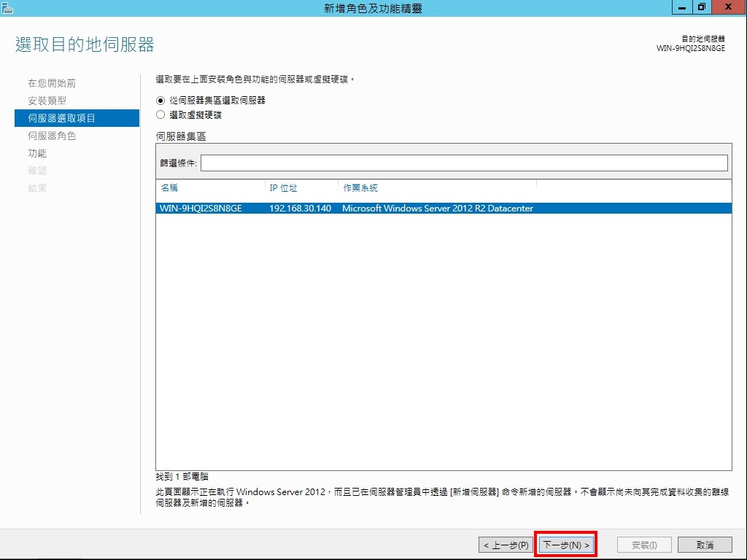Close the wizard window
The width and height of the screenshot is (747, 560).
729,7
